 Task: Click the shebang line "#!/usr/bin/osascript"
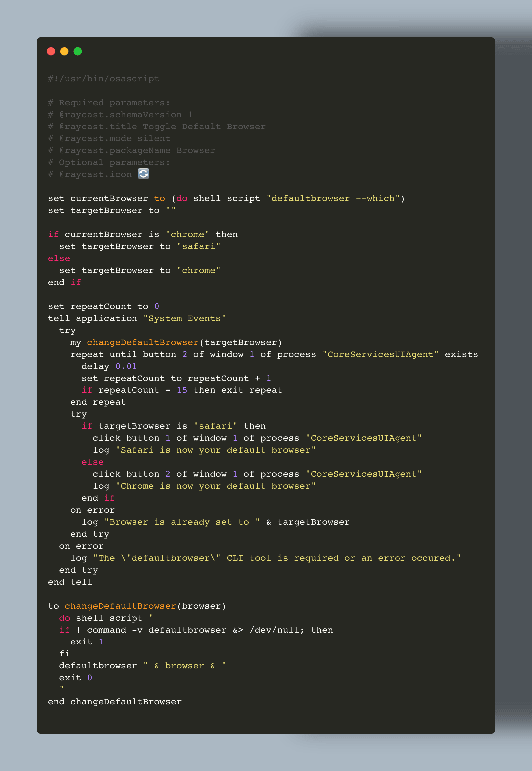[x=104, y=79]
